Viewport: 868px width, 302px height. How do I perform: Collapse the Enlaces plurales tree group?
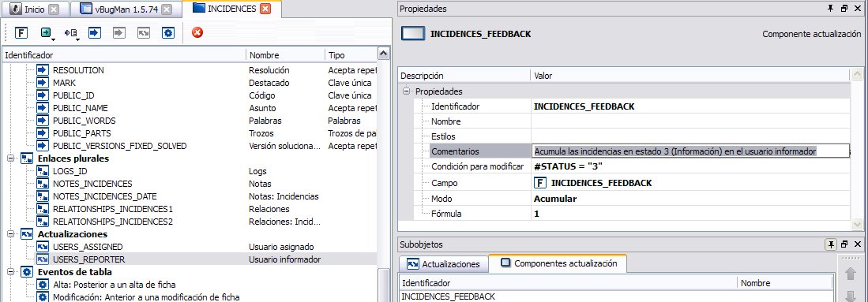tap(10, 158)
